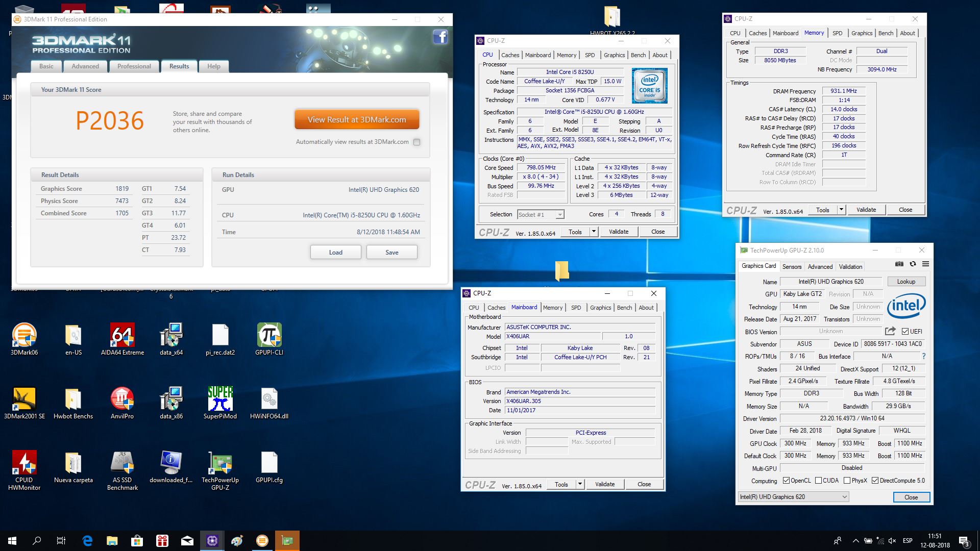Open Microsoft Store from taskbar

tap(137, 541)
